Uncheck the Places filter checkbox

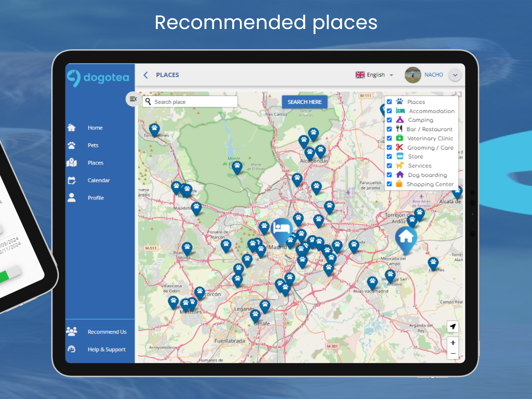tap(389, 102)
